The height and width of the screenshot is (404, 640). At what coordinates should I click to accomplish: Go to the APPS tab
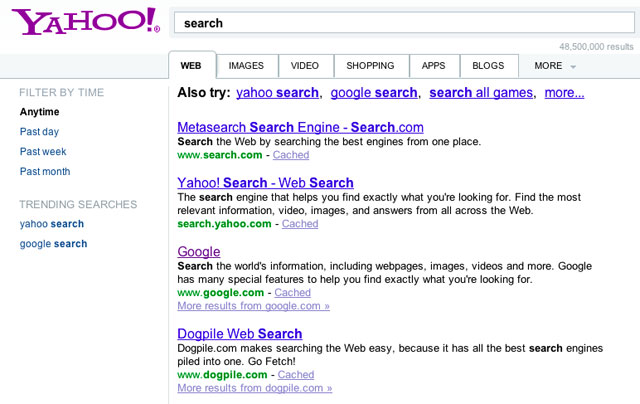click(x=433, y=66)
